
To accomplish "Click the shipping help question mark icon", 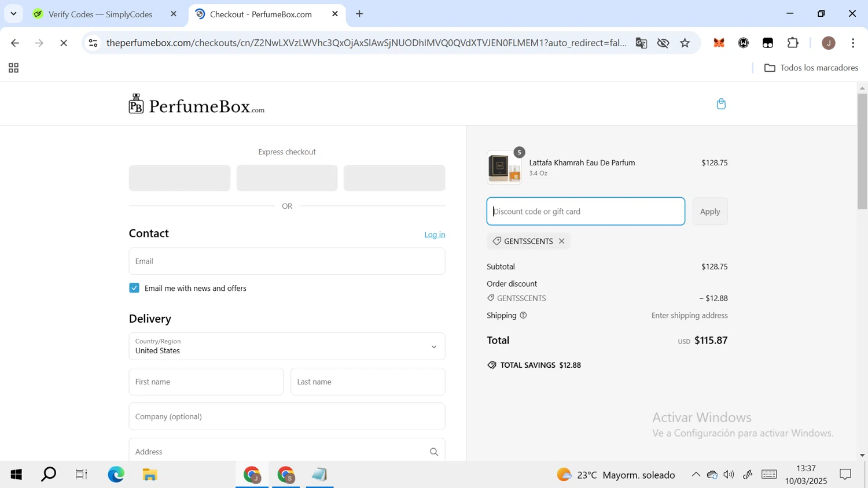I will 523,315.
